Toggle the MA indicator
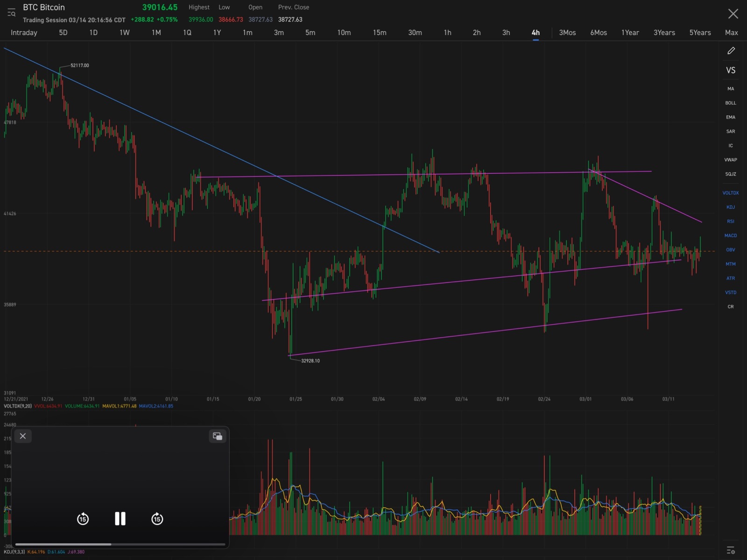 [x=731, y=89]
